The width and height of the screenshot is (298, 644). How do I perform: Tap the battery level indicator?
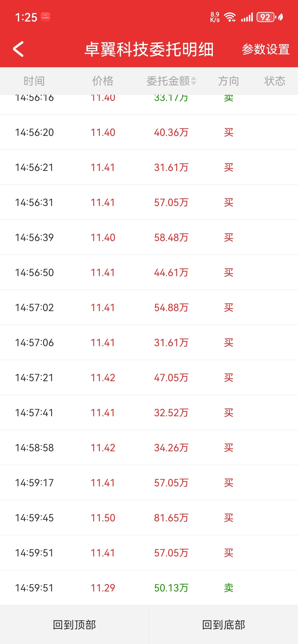pyautogui.click(x=266, y=17)
